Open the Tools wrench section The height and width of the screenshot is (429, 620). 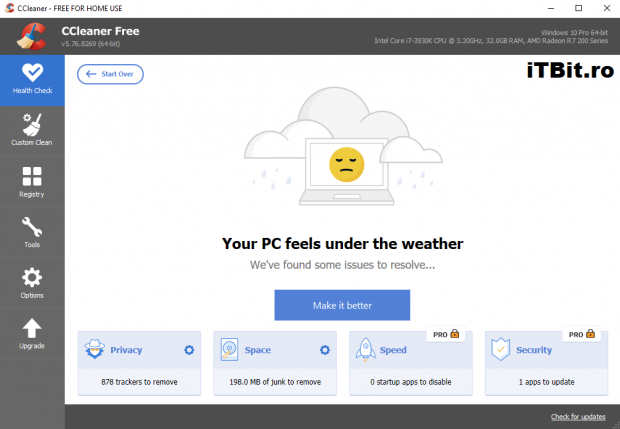coord(32,229)
